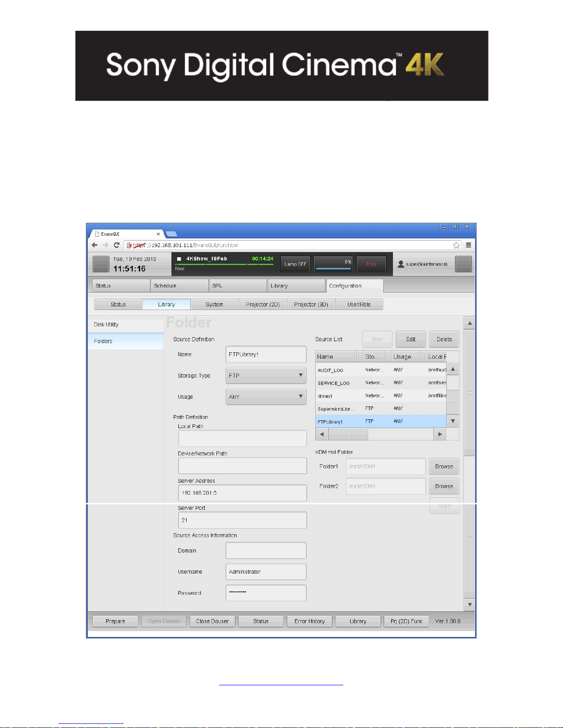Open the Projector (3D) sub-tab
563x728 pixels.
pos(311,305)
